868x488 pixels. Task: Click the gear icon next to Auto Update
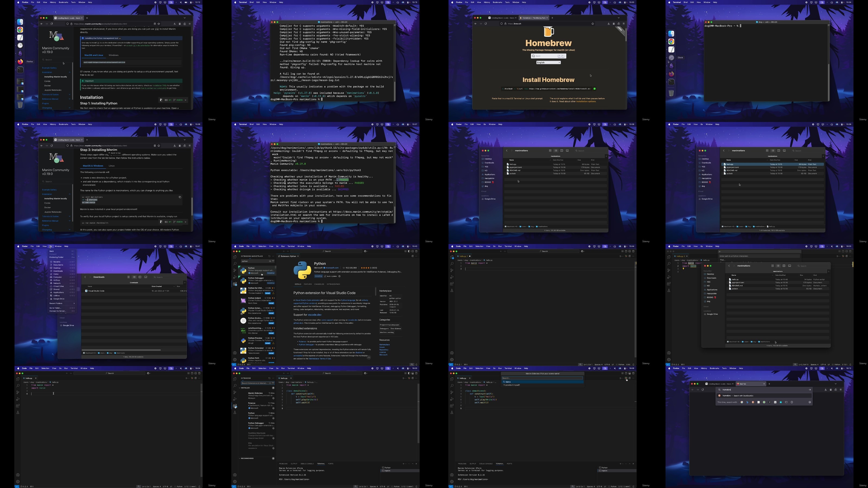point(339,276)
